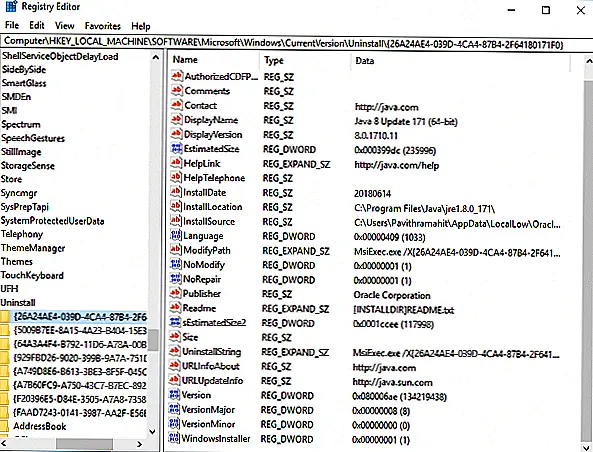The image size is (593, 452).
Task: Select the URLUpdateInfo string icon
Action: click(174, 380)
